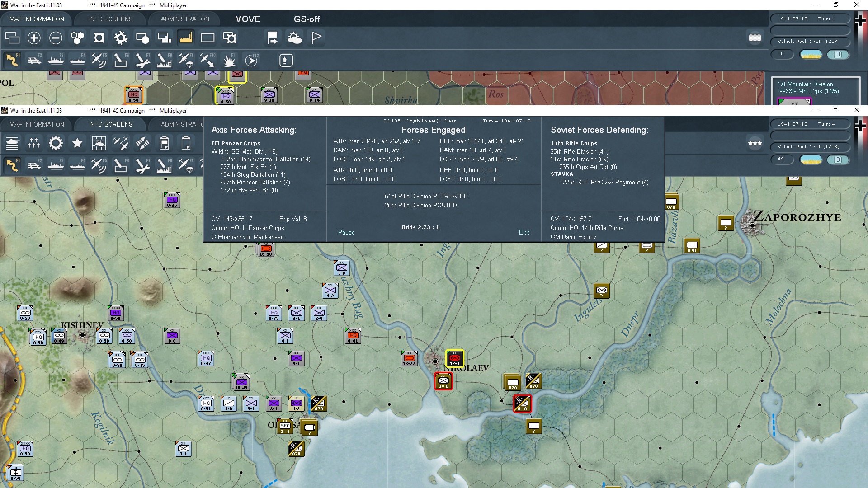Image resolution: width=868 pixels, height=488 pixels.
Task: Expand the 51st Rifle Division entry
Action: click(579, 159)
